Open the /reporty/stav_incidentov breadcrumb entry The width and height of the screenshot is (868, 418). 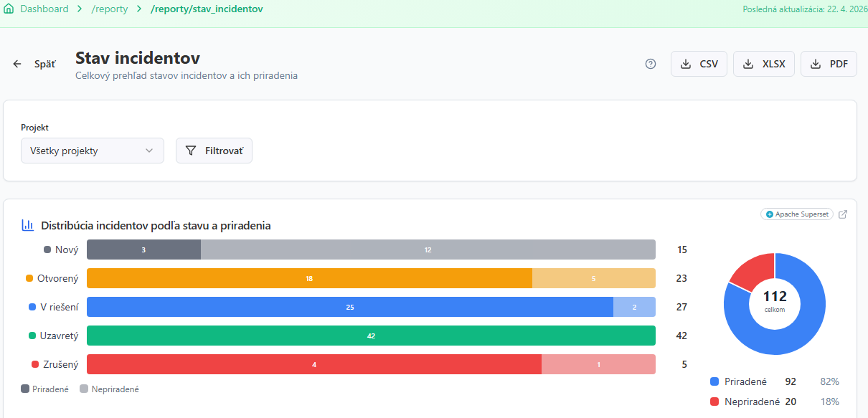tap(207, 9)
